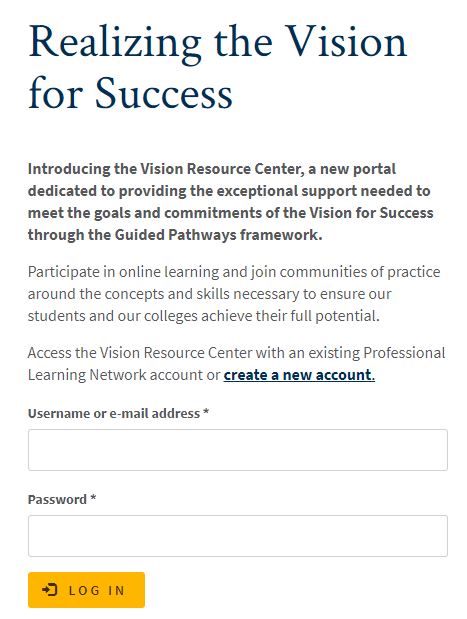Open the create a new account link
This screenshot has width=467, height=619.
click(299, 375)
